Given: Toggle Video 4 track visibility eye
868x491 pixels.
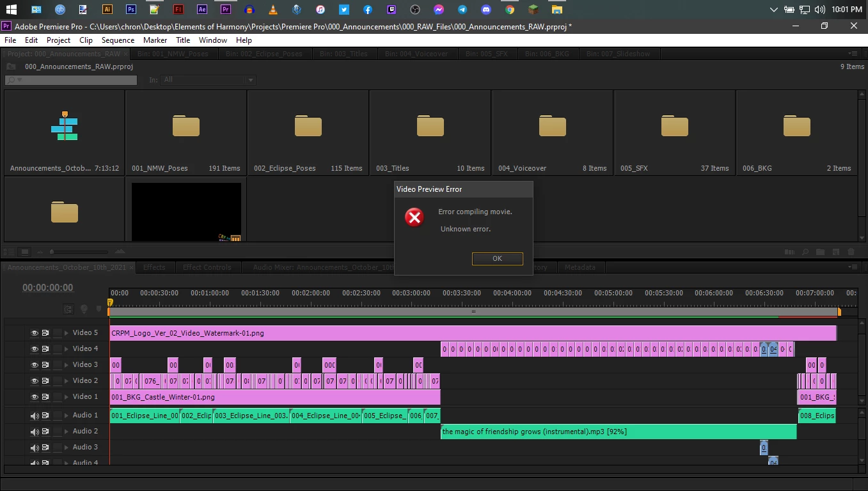Looking at the screenshot, I should [x=35, y=349].
